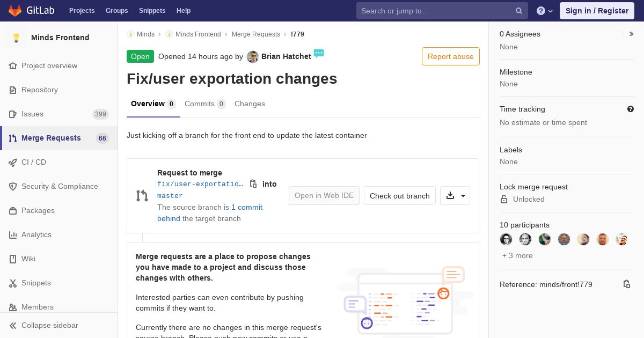Viewport: 644px width, 338px height.
Task: Click the GitLab fox logo
Action: click(x=15, y=11)
